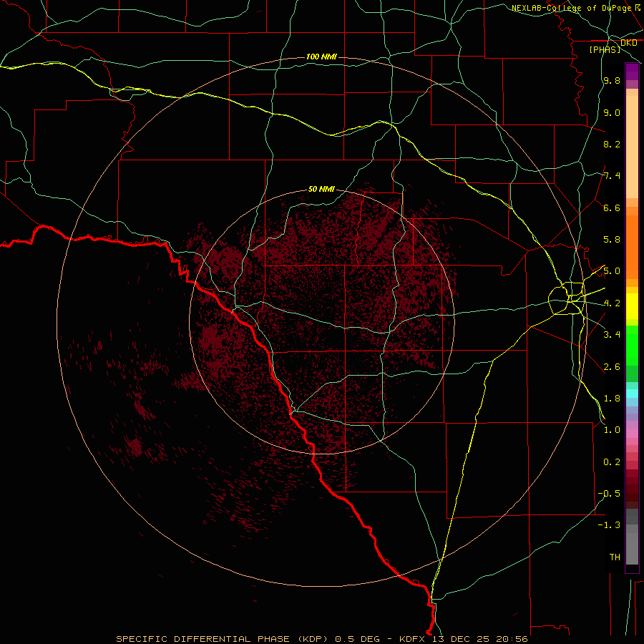The width and height of the screenshot is (644, 644).
Task: Pick the bright green band on the color scale
Action: (632, 345)
